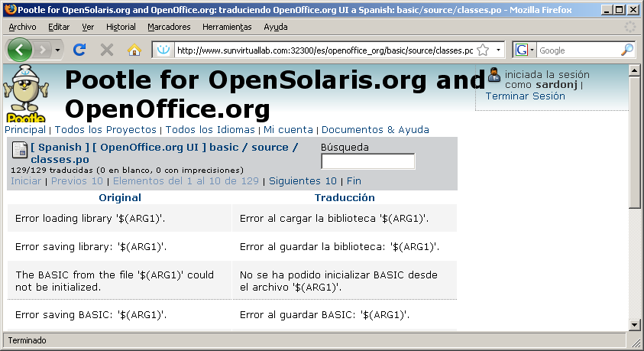The image size is (644, 351).
Task: Click the Traducción column header
Action: pos(345,198)
